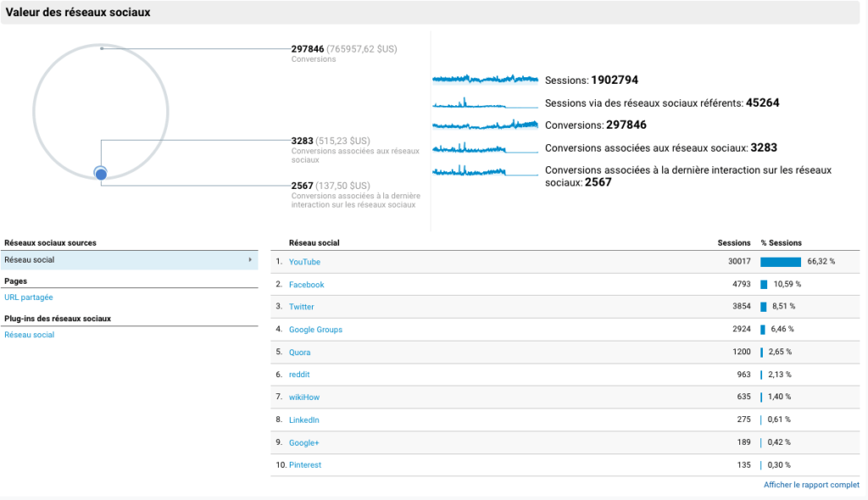Click Quora '2,65 %' percentage
Viewport: 868px width, 500px height.
[780, 352]
